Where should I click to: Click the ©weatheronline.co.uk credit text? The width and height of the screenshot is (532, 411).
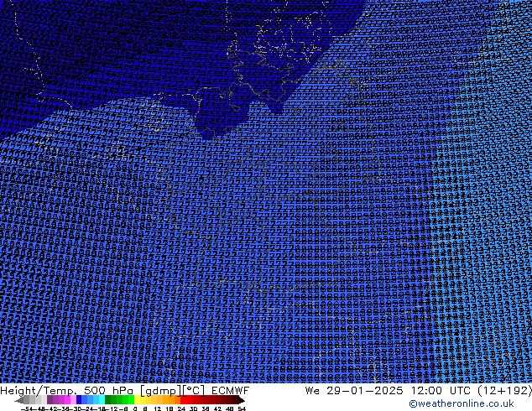point(461,403)
